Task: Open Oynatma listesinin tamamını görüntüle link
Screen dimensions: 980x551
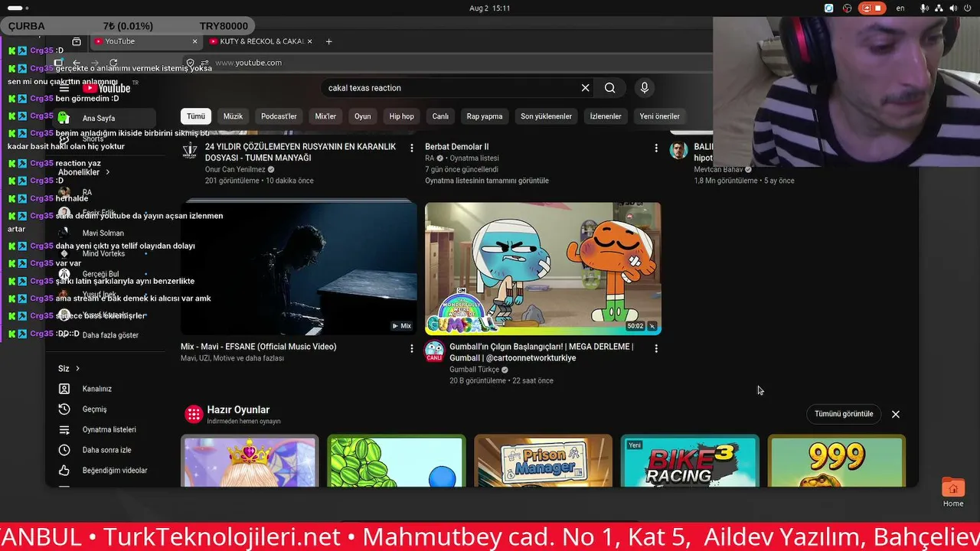Action: 487,181
